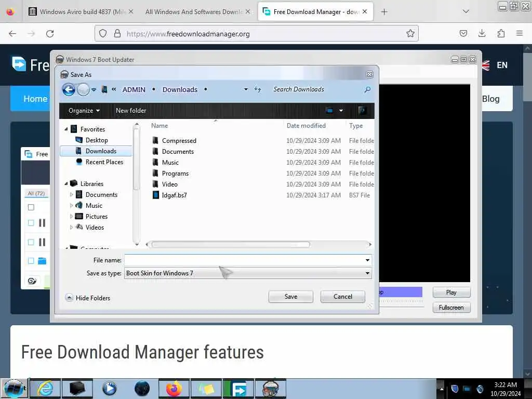Open the Organize menu
Image resolution: width=532 pixels, height=399 pixels.
[x=84, y=111]
